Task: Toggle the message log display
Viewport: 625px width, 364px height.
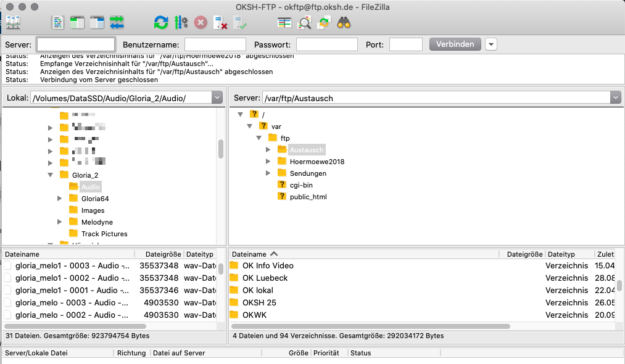Action: coord(57,23)
